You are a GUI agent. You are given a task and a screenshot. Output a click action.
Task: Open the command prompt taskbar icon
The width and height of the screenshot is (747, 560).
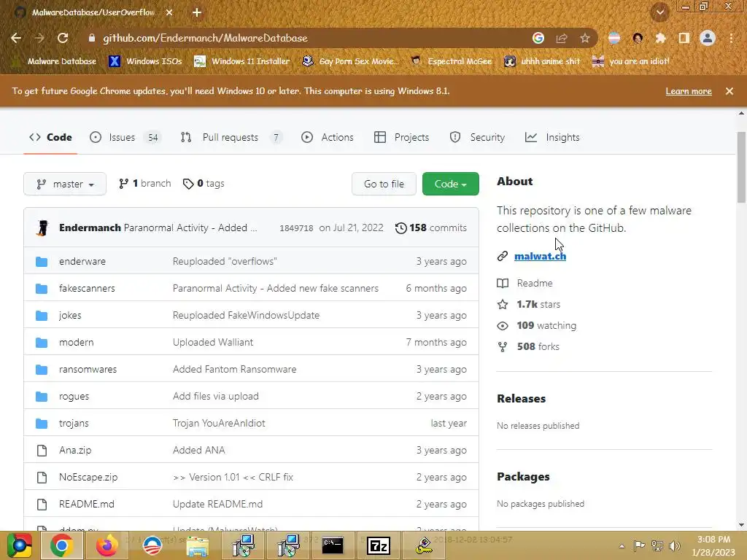pyautogui.click(x=333, y=545)
